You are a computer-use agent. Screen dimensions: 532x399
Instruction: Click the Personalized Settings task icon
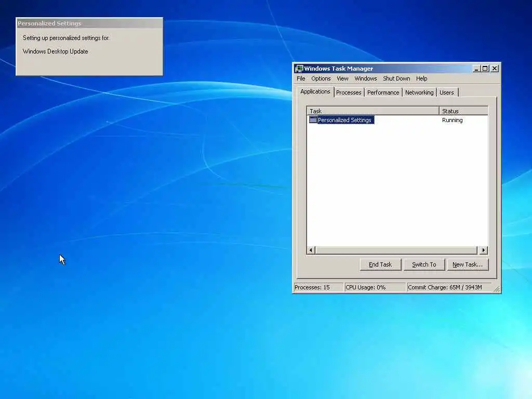click(313, 120)
